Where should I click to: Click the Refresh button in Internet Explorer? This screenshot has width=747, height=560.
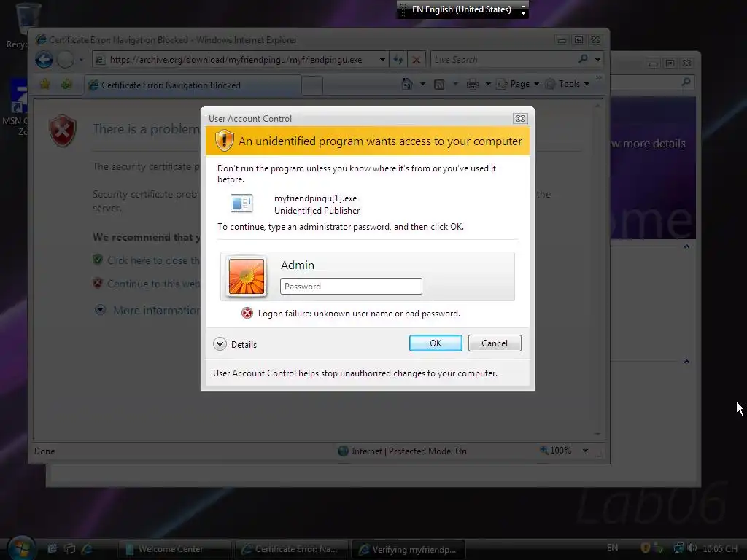pos(398,60)
